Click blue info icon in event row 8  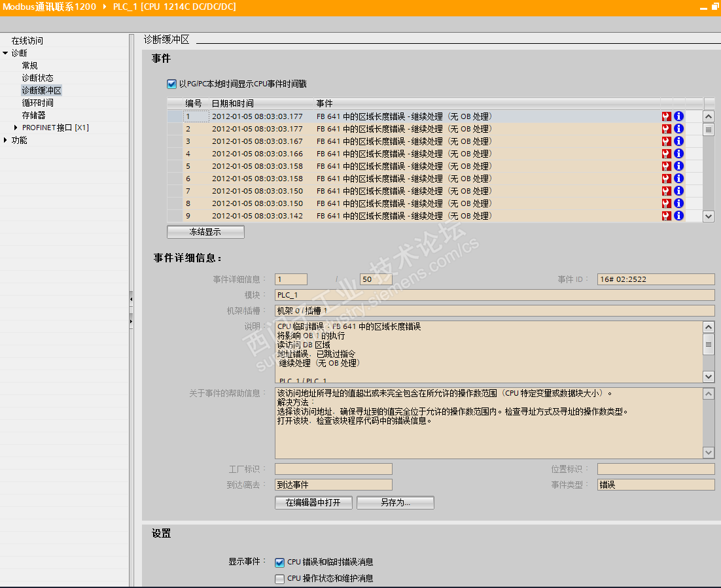click(x=678, y=203)
